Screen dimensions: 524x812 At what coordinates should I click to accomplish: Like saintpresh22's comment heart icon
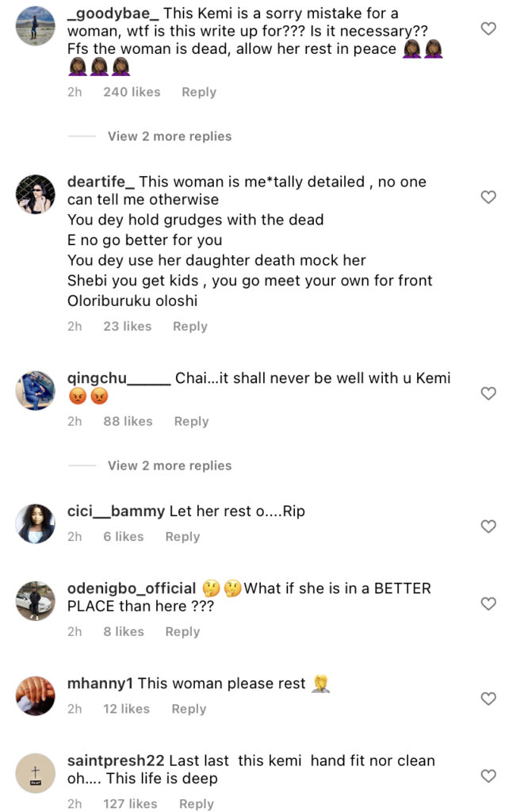coord(489,776)
